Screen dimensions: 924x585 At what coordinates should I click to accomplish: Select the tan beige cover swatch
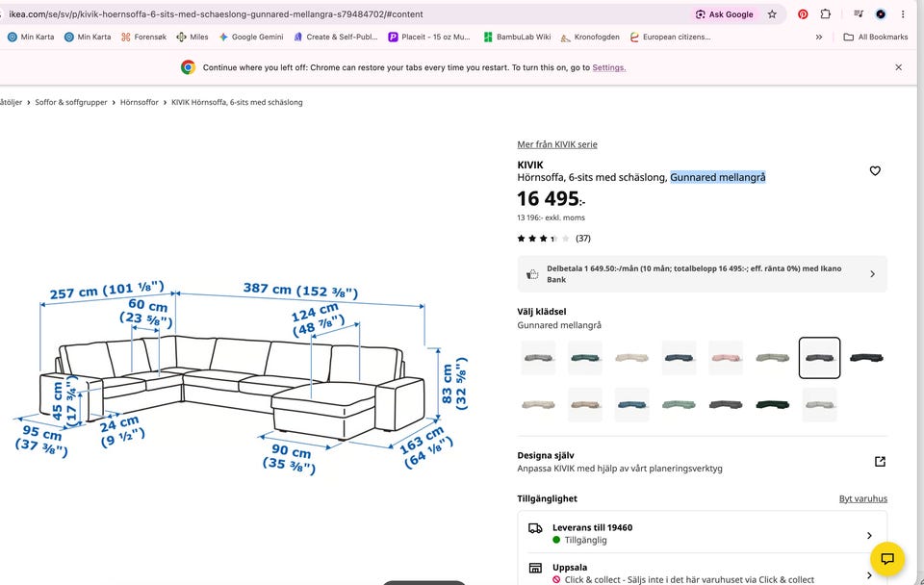pos(584,405)
